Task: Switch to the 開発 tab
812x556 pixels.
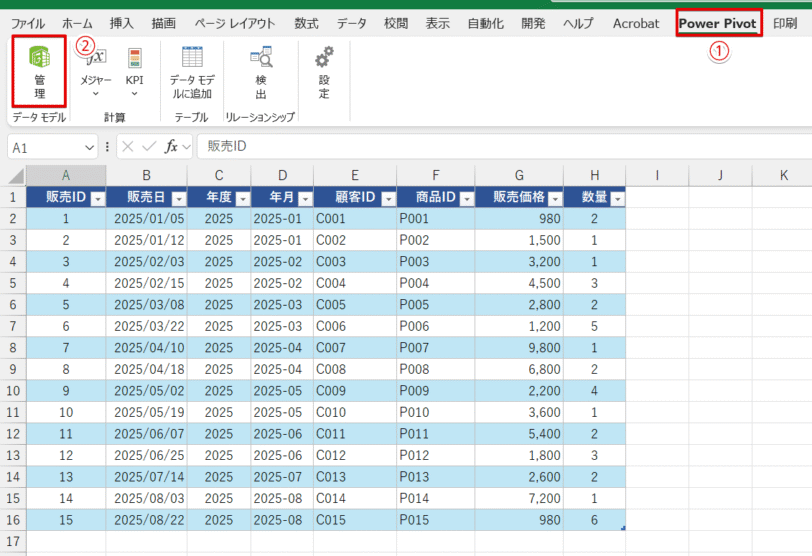Action: coord(533,23)
